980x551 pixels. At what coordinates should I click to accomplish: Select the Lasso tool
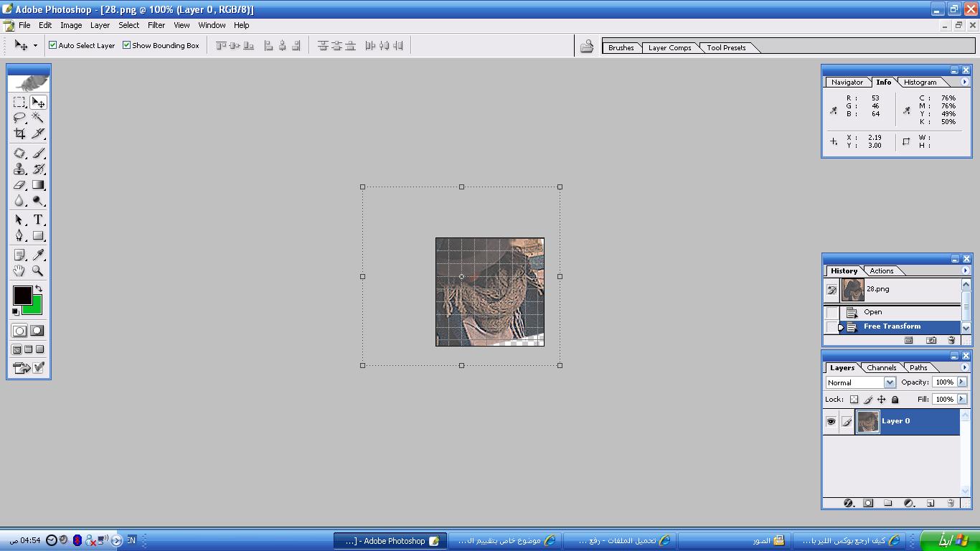tap(19, 118)
